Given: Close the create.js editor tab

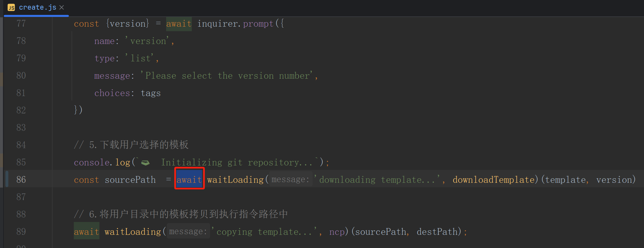Looking at the screenshot, I should click(62, 7).
